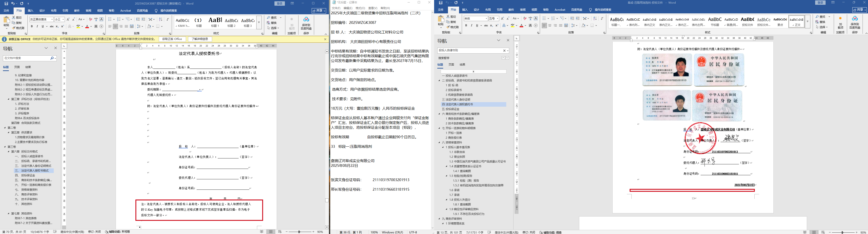Toggle Center alignment in left Word ribbon
Screen dimensions: 868x234
click(x=116, y=26)
